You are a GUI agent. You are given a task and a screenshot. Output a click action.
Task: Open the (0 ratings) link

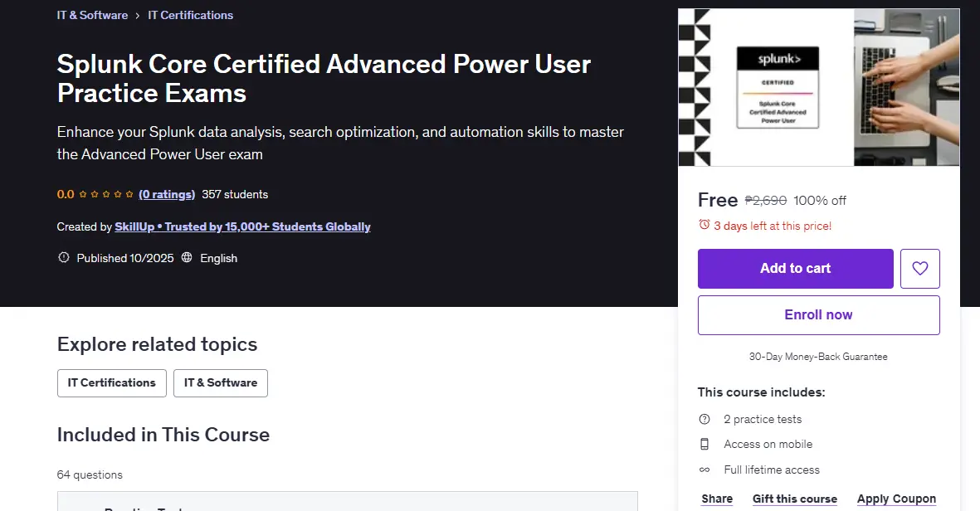point(167,194)
